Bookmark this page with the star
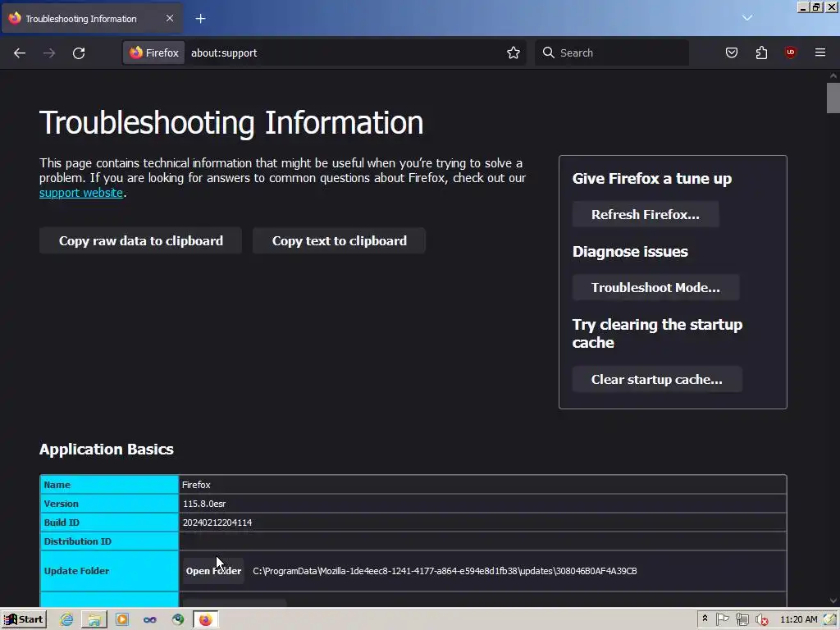This screenshot has height=630, width=840. tap(514, 52)
